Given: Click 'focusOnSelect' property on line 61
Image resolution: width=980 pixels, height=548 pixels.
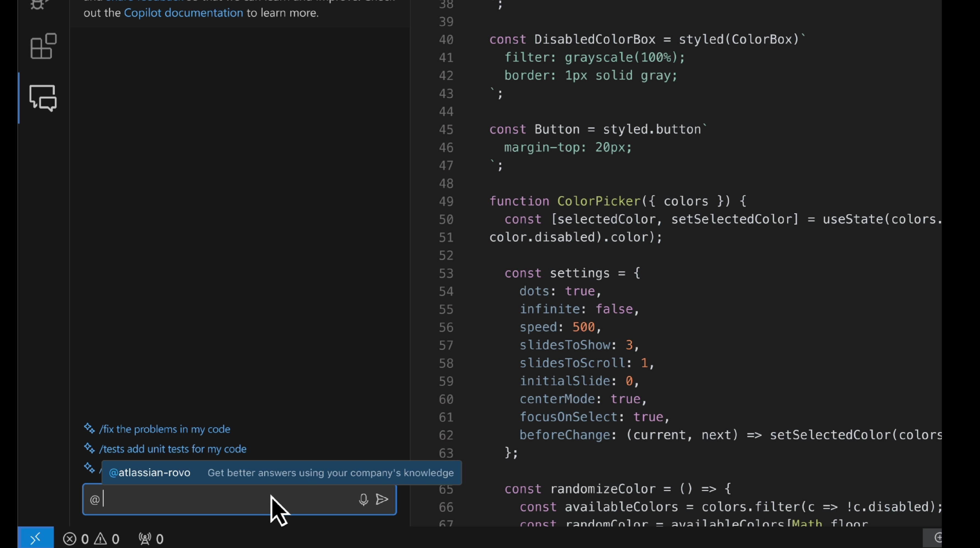Looking at the screenshot, I should tap(569, 417).
